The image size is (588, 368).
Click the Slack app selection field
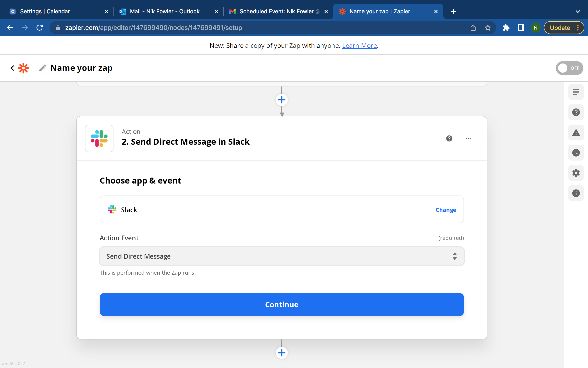pos(282,209)
